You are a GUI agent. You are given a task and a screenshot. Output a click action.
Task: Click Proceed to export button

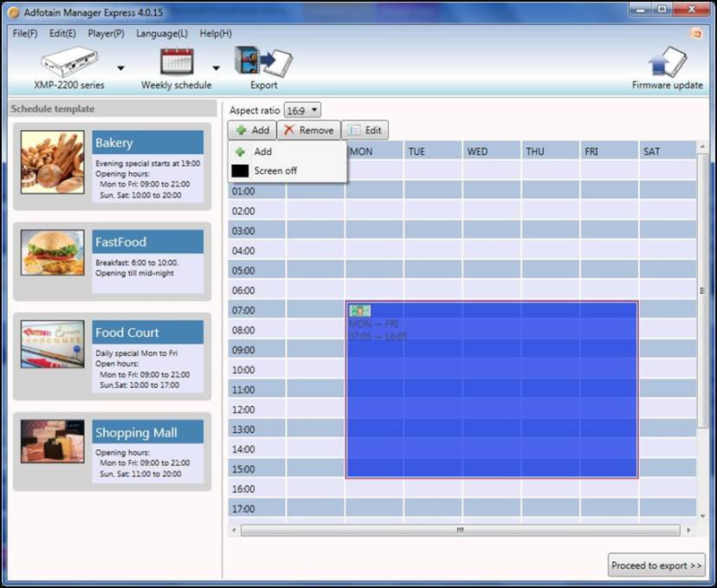click(656, 566)
